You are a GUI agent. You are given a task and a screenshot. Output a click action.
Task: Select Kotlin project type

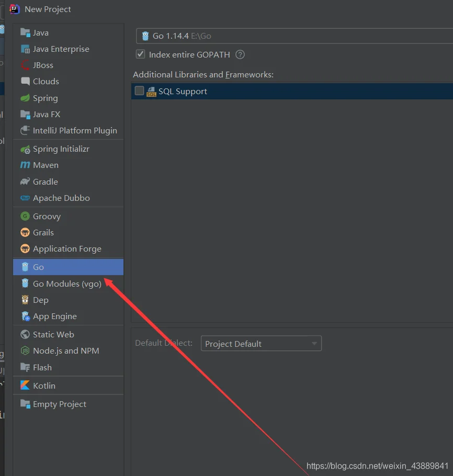69,386
